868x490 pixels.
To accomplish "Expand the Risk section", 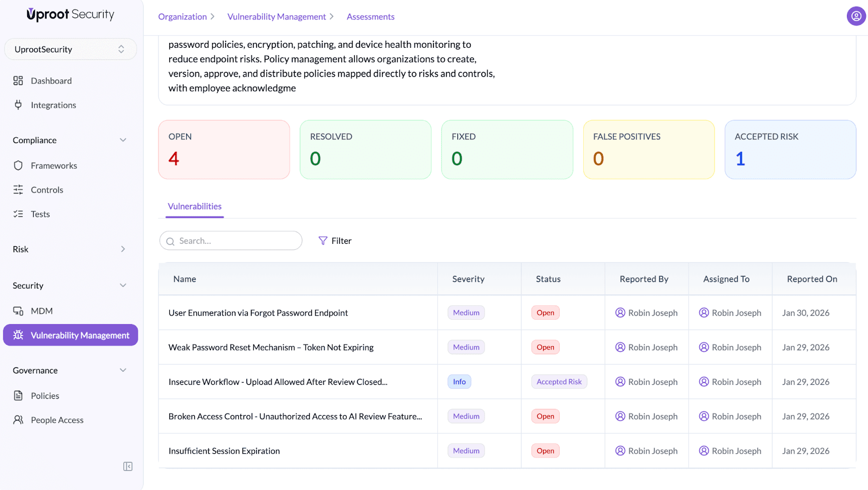I will click(123, 249).
